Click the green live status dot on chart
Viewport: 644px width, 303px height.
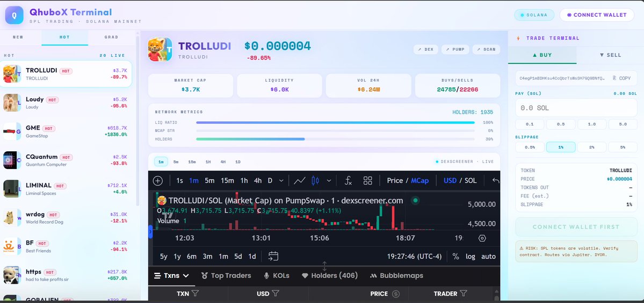pos(415,201)
